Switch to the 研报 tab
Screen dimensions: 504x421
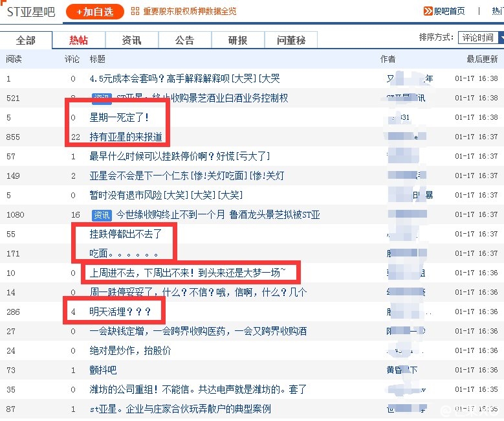click(x=238, y=40)
